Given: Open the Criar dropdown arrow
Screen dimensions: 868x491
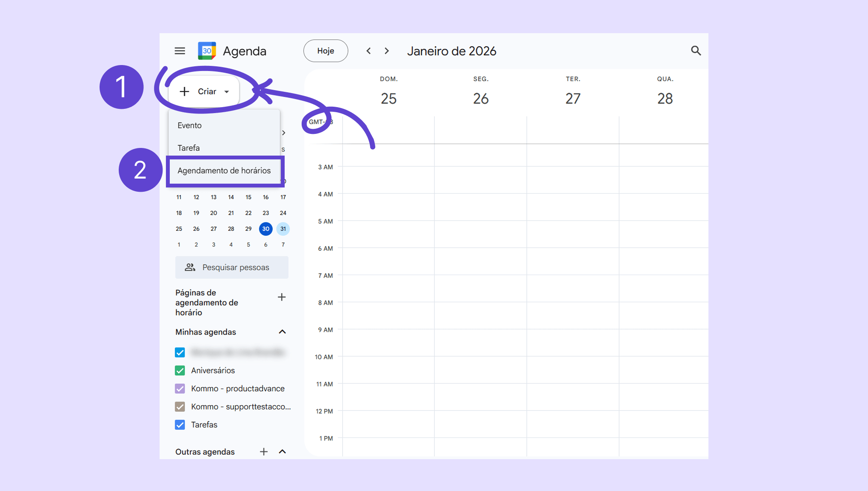Looking at the screenshot, I should coord(227,92).
